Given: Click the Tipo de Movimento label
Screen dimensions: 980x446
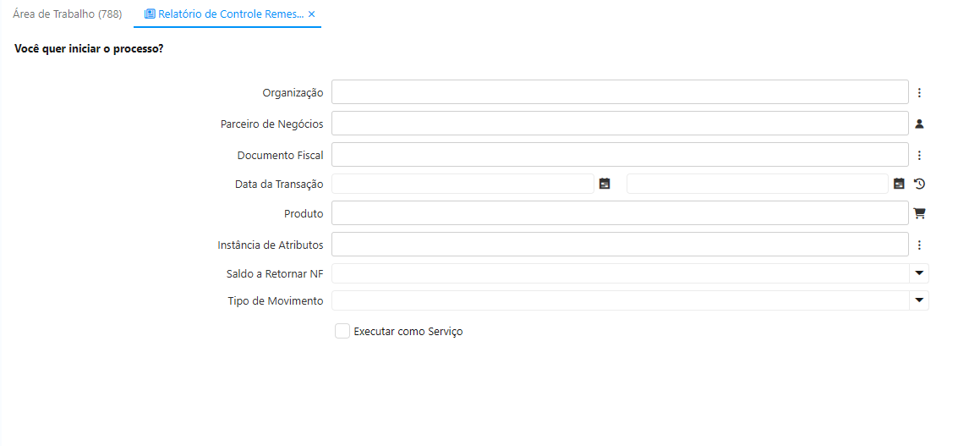Looking at the screenshot, I should 276,300.
